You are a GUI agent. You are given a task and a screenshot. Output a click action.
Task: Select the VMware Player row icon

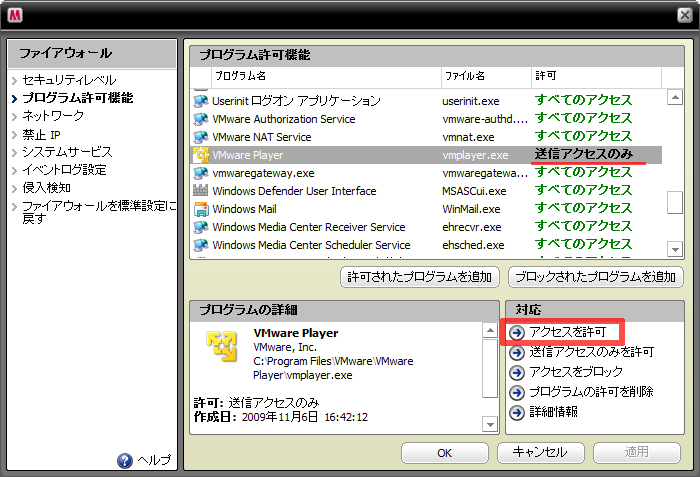[x=200, y=155]
